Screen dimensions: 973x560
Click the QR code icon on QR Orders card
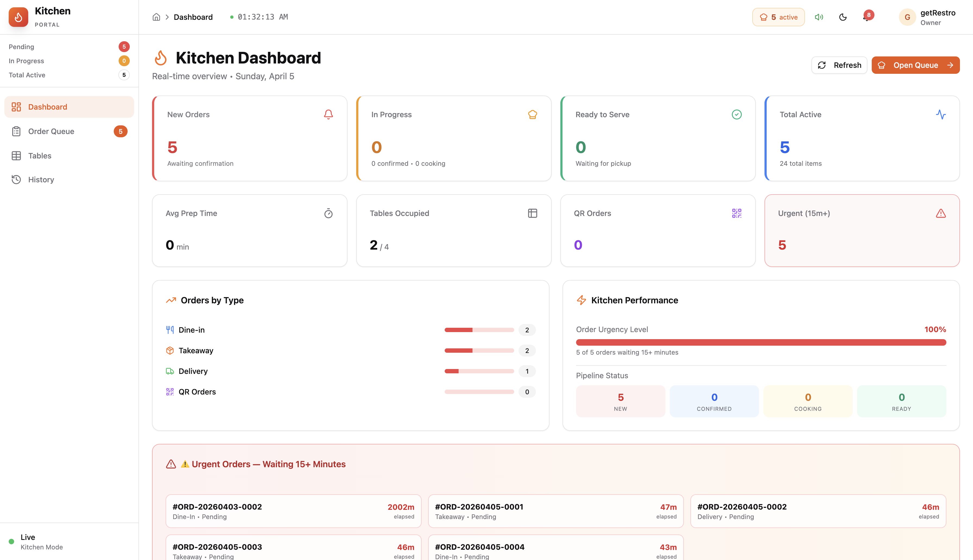tap(736, 213)
